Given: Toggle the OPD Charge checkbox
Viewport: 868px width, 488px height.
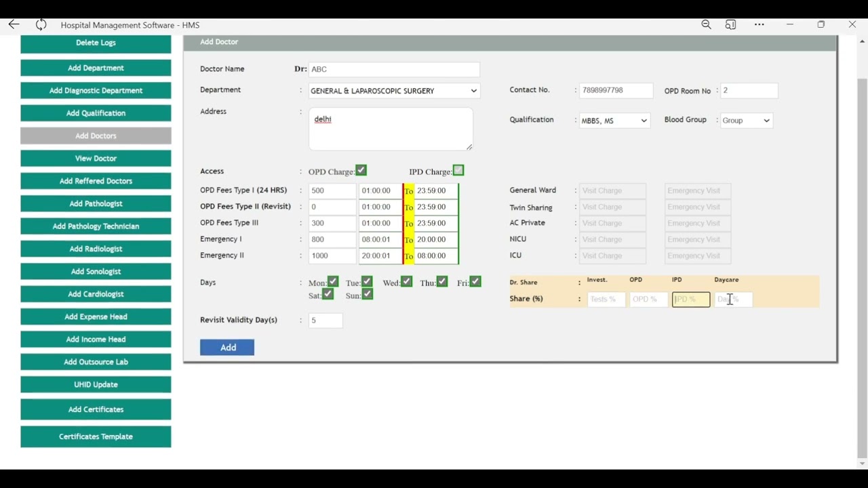Looking at the screenshot, I should click(361, 170).
